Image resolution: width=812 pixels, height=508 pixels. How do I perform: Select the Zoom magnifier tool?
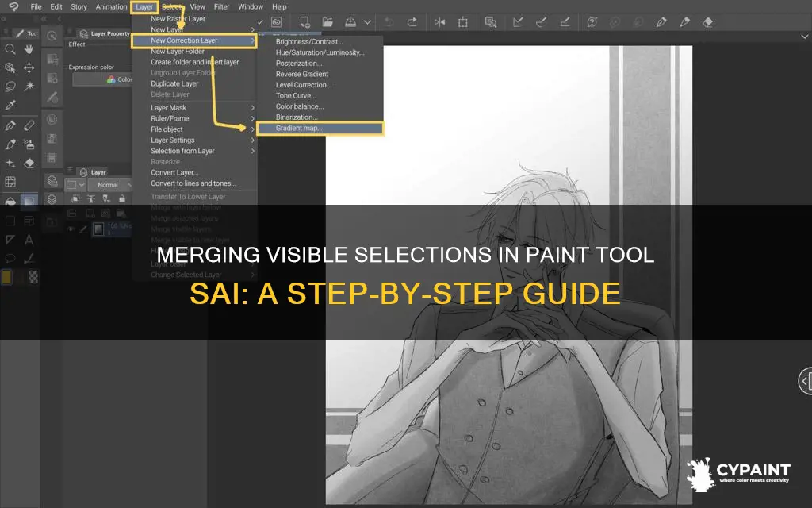point(10,49)
